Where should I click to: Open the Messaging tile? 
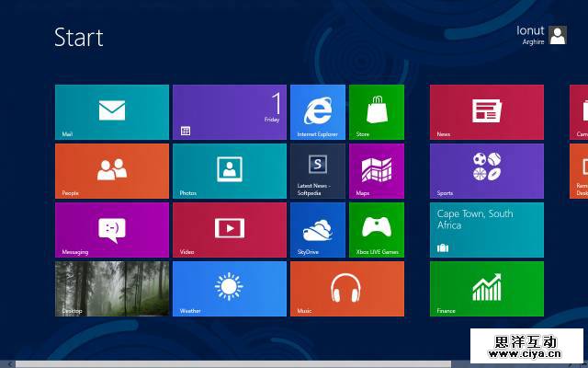coord(112,230)
